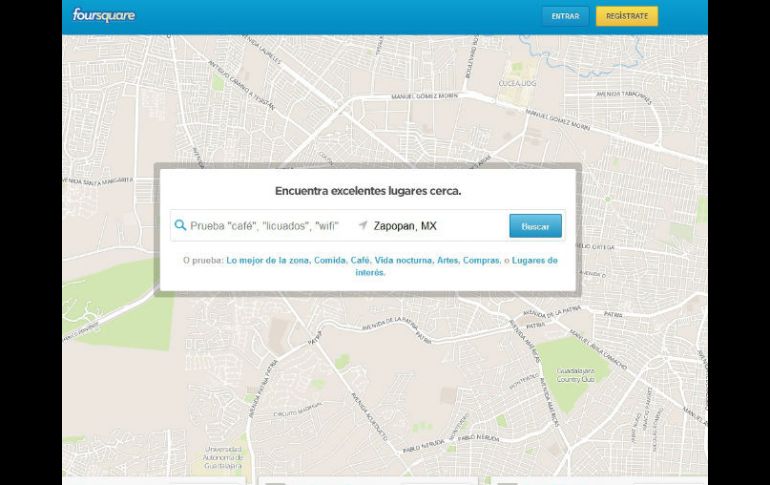Select the Comida category link

[x=329, y=260]
